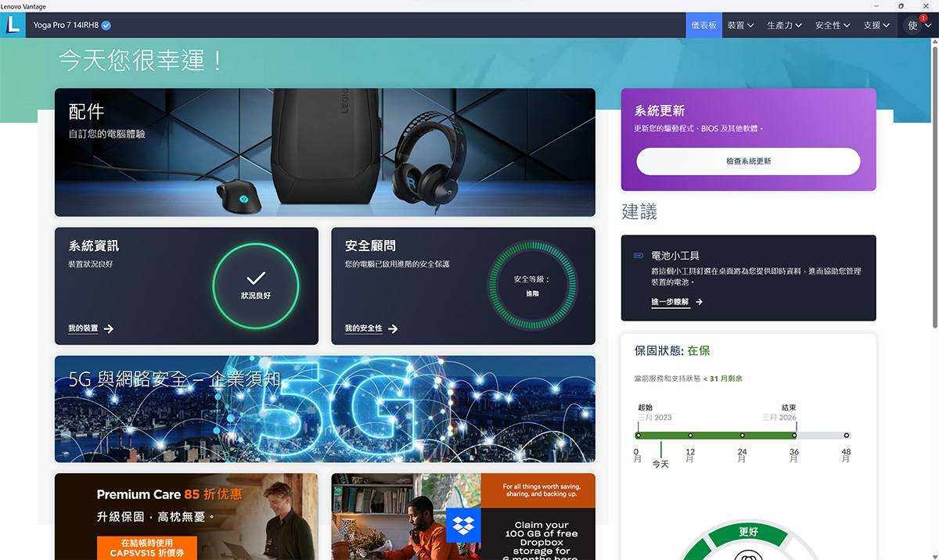939x560 pixels.
Task: Open the Dropbox 100 GB offer card
Action: coord(463,516)
